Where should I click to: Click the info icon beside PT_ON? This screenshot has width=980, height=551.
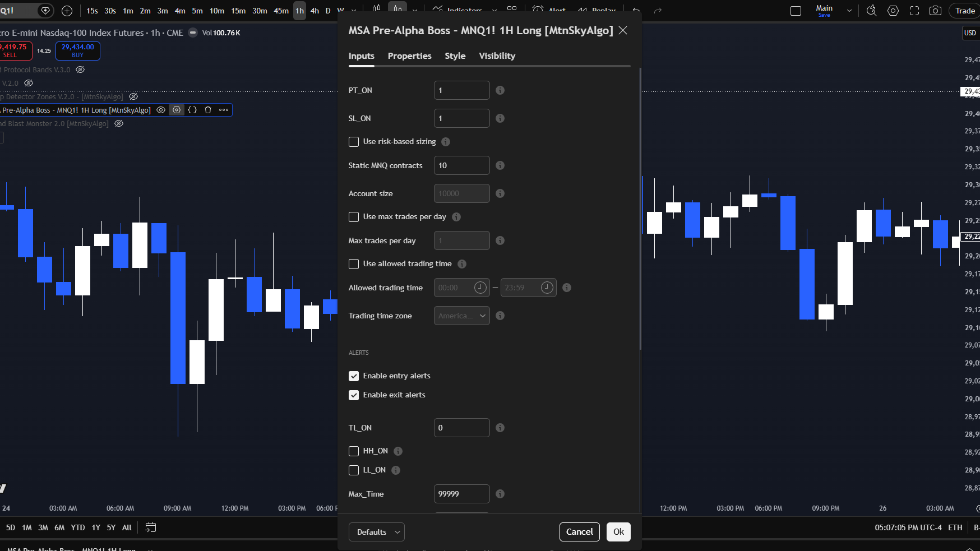tap(500, 90)
